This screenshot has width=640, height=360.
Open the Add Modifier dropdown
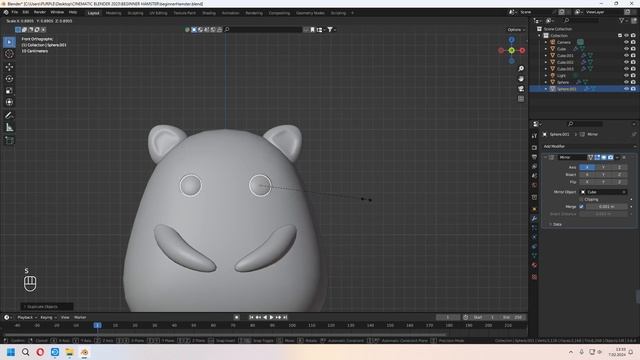(x=589, y=146)
